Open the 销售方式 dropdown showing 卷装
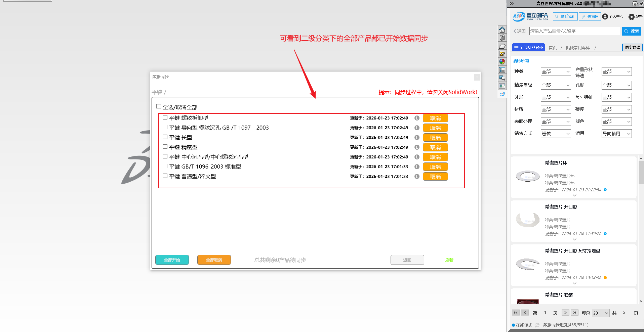The height and width of the screenshot is (332, 644). (x=556, y=134)
